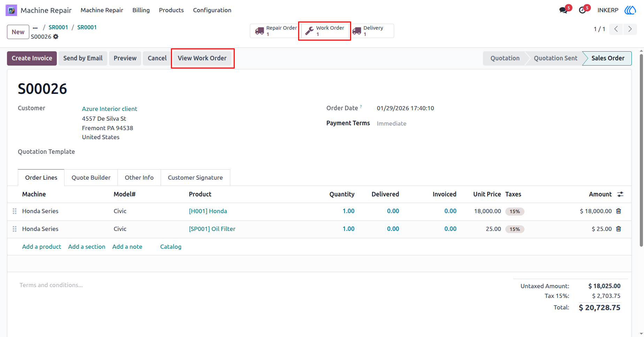This screenshot has height=337, width=644.
Task: Select the Quotation Sent status stage
Action: click(x=555, y=58)
